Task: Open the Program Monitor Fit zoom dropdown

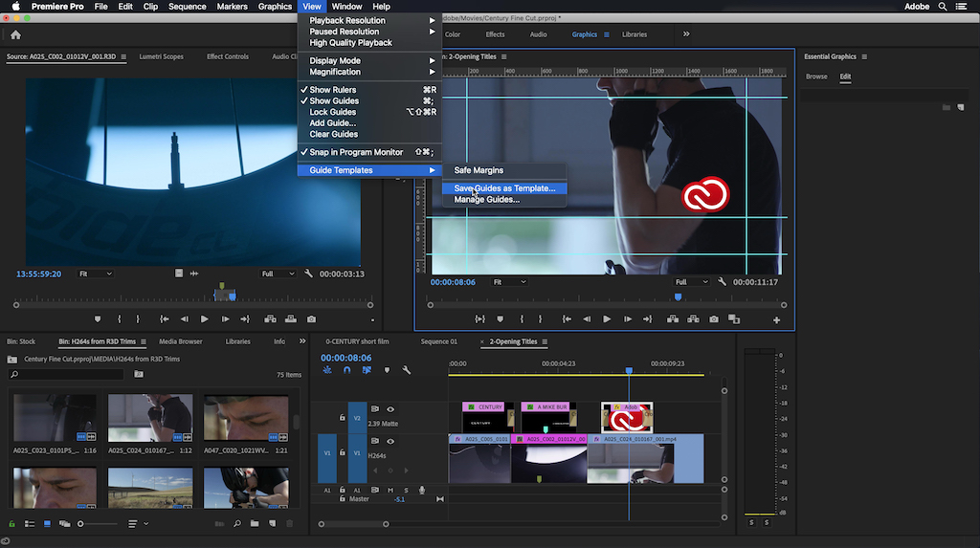Action: pyautogui.click(x=509, y=282)
